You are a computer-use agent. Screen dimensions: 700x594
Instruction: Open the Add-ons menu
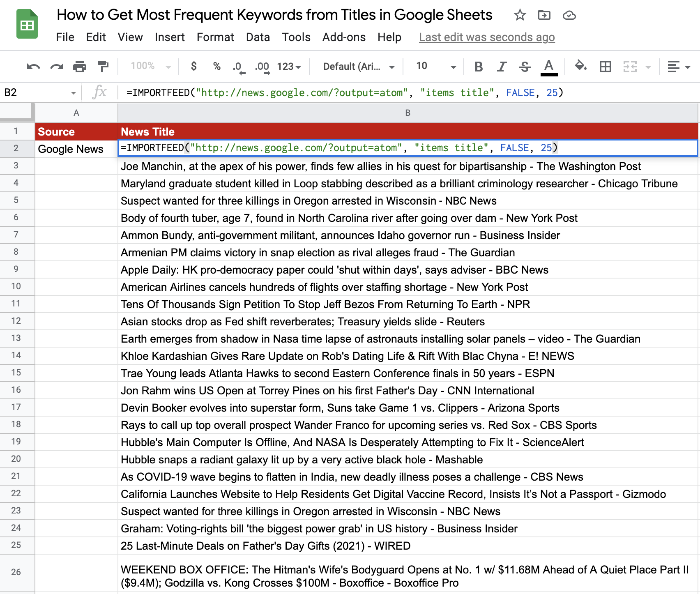(x=344, y=37)
